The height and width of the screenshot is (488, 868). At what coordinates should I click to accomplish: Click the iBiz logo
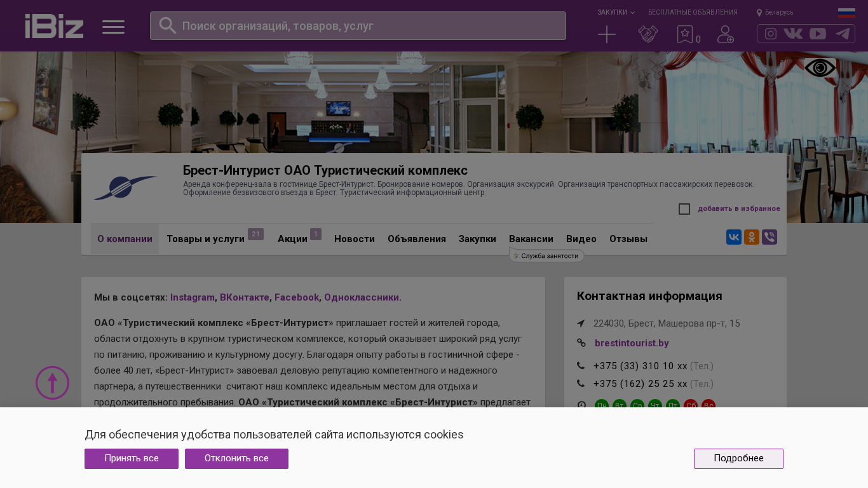pos(54,26)
